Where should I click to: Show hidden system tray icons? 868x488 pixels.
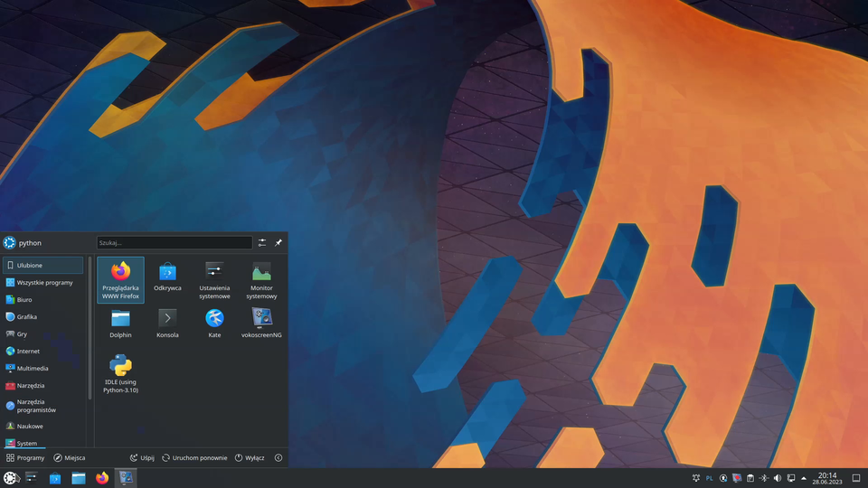804,478
